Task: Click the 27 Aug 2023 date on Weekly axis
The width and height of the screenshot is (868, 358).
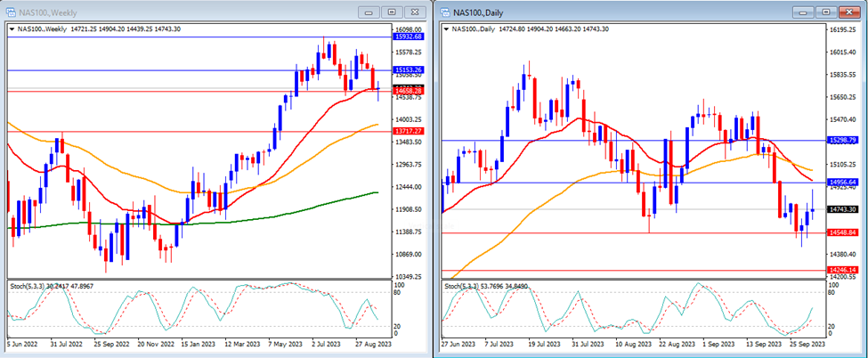Action: [372, 344]
